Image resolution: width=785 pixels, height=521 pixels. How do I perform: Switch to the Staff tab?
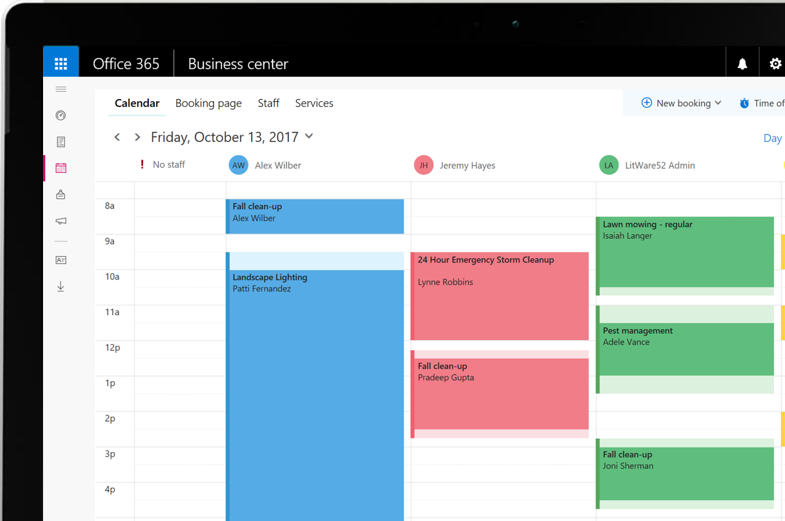[268, 103]
